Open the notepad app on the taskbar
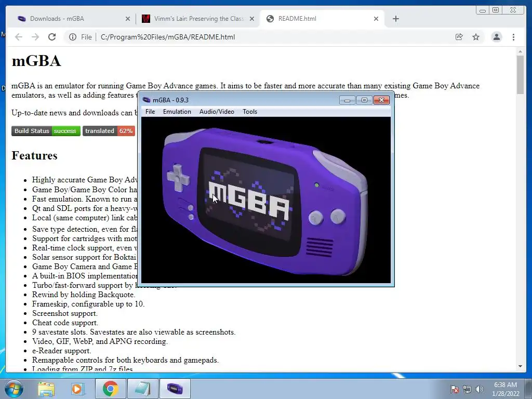The image size is (532, 399). click(x=142, y=389)
